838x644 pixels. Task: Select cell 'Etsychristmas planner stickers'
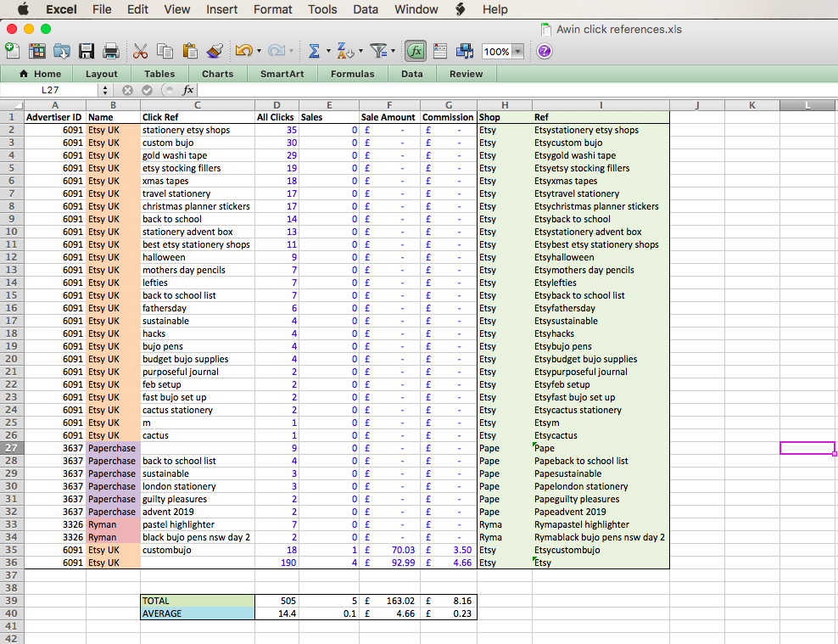click(x=601, y=206)
